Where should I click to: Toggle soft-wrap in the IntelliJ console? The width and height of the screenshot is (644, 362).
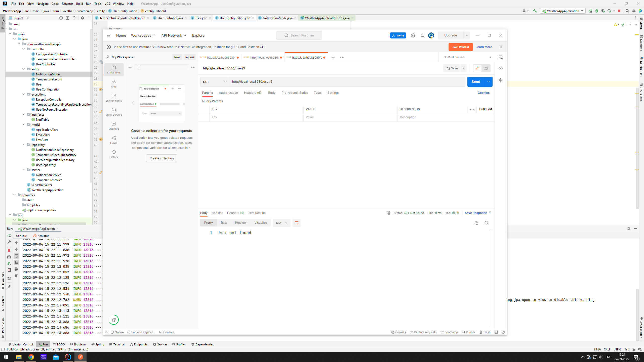coord(16,256)
